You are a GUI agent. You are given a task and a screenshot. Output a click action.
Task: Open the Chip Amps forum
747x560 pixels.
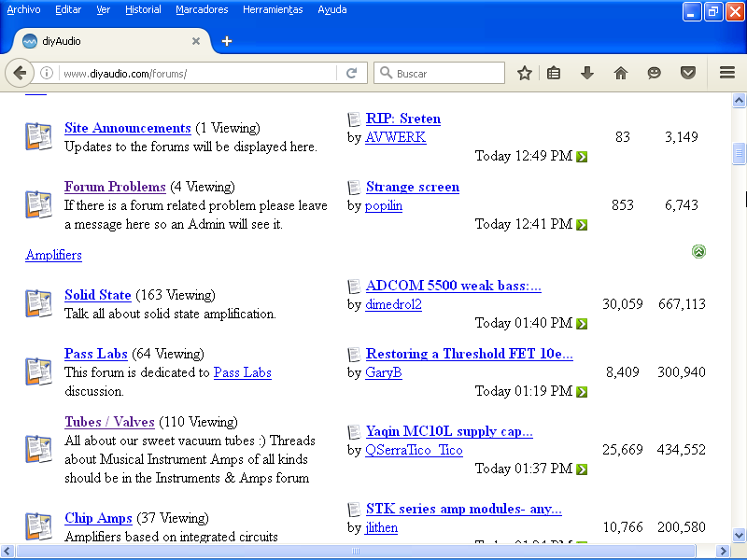(x=98, y=518)
